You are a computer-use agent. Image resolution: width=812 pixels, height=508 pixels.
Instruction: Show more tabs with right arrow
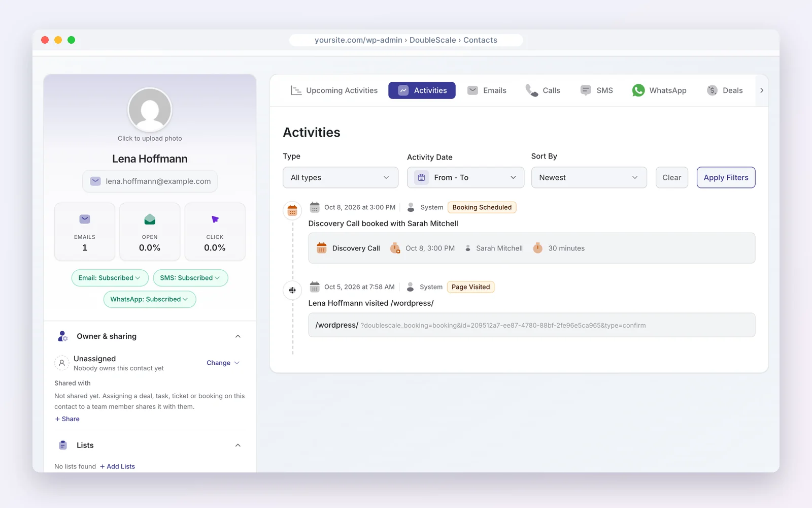tap(762, 90)
